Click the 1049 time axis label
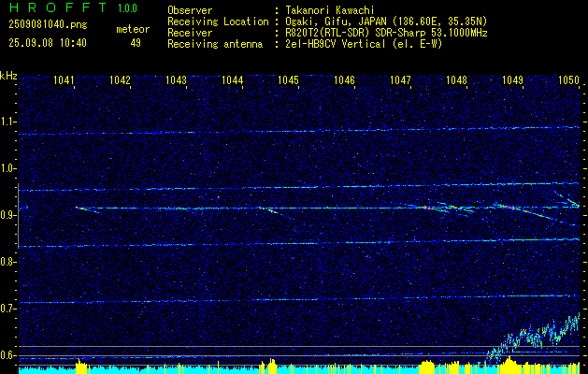This screenshot has height=374, width=588. point(512,79)
